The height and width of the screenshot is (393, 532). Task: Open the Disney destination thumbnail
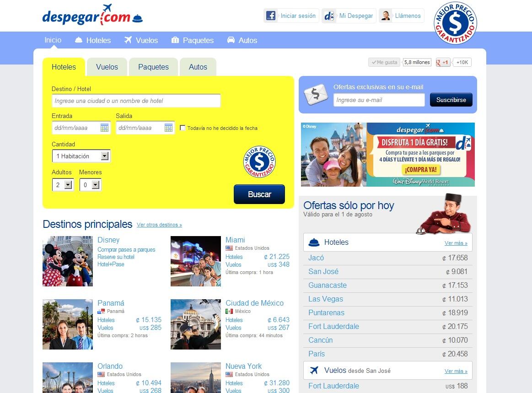(x=68, y=261)
